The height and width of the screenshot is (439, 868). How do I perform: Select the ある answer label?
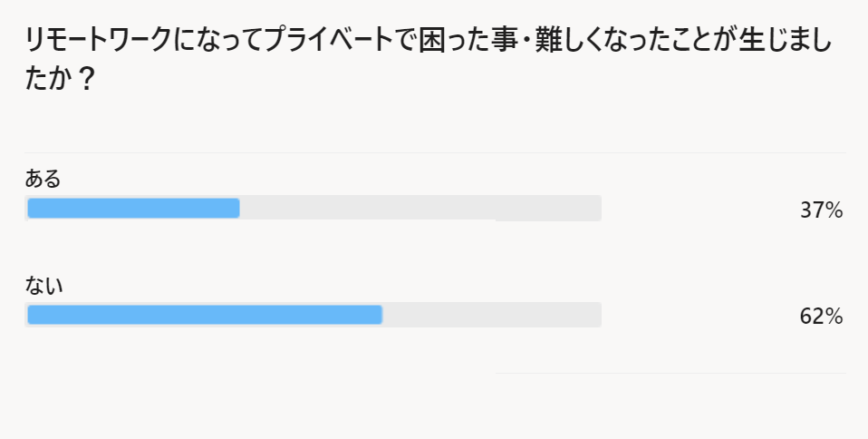[x=43, y=179]
